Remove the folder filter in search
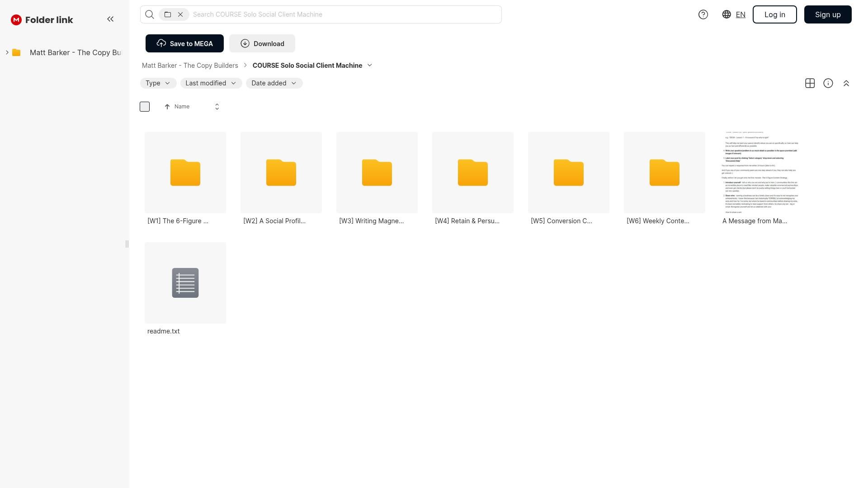Image resolution: width=868 pixels, height=488 pixels. (x=180, y=14)
